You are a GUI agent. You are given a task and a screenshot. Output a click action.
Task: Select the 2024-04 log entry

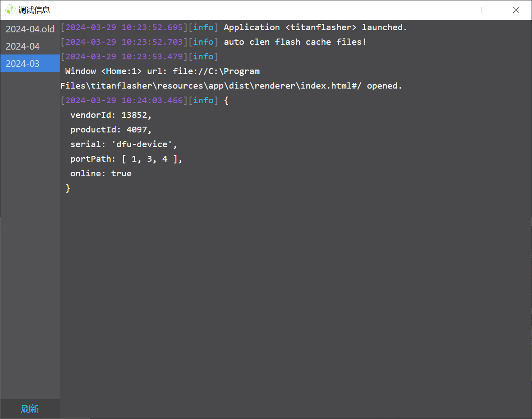pos(30,47)
